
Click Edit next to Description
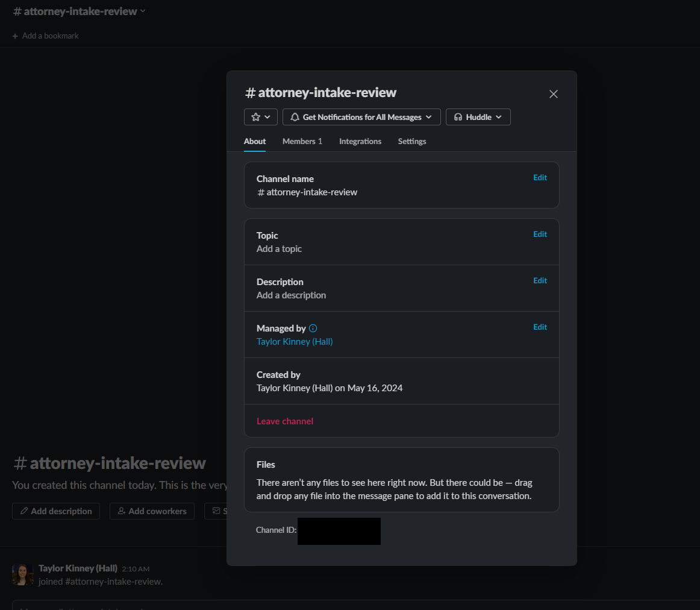pyautogui.click(x=539, y=280)
